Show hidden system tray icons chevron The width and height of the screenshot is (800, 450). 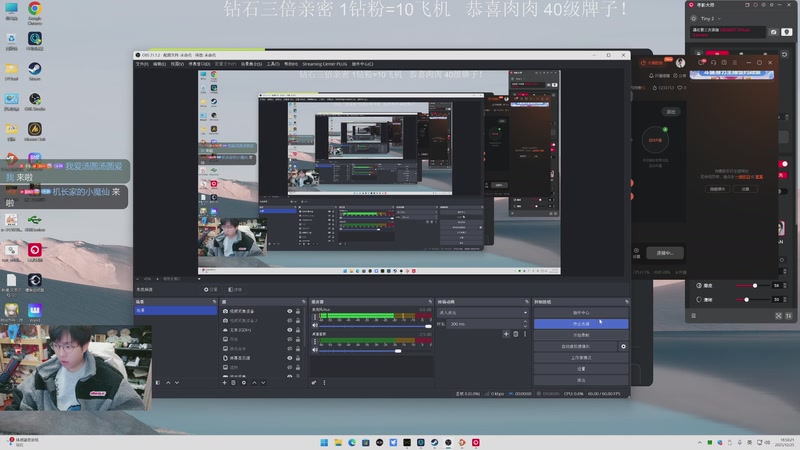click(699, 442)
